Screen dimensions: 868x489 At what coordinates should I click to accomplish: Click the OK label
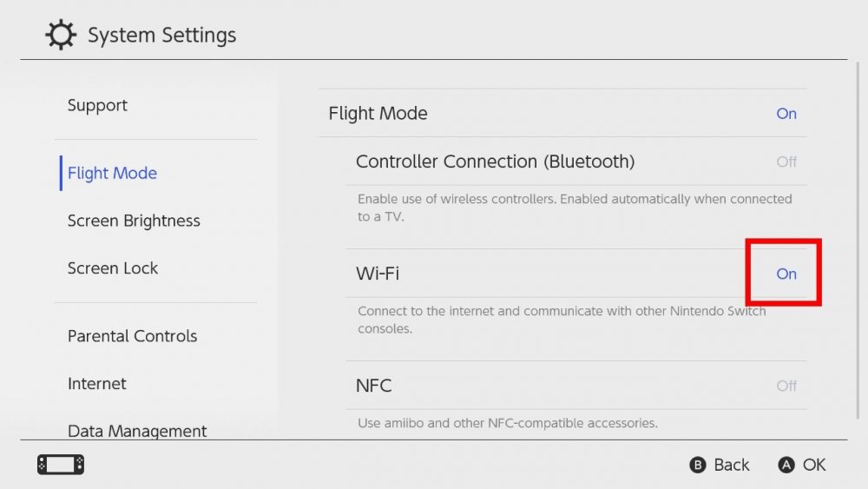[813, 465]
